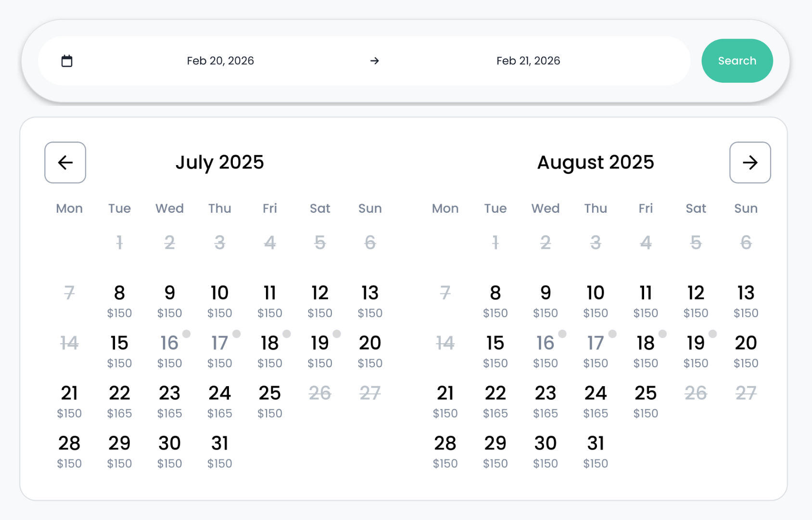The width and height of the screenshot is (812, 520).
Task: Select July 25 Friday at $150
Action: tap(270, 401)
